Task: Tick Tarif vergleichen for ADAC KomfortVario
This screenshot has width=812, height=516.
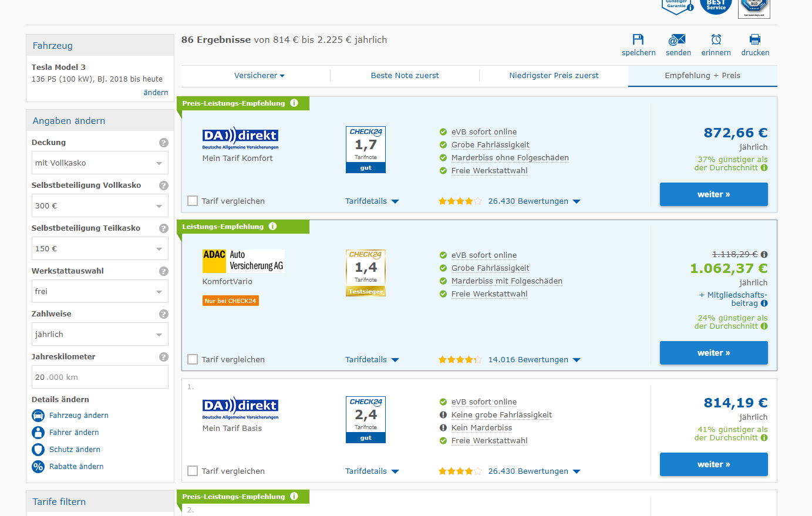Action: coord(193,359)
